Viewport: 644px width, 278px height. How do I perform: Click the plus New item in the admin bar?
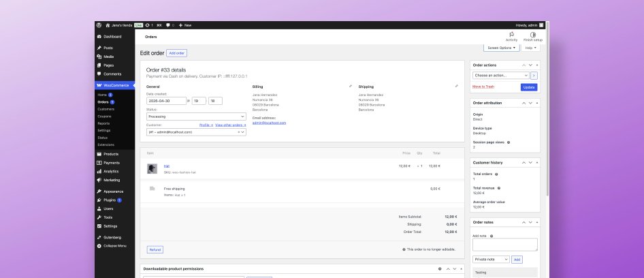184,25
